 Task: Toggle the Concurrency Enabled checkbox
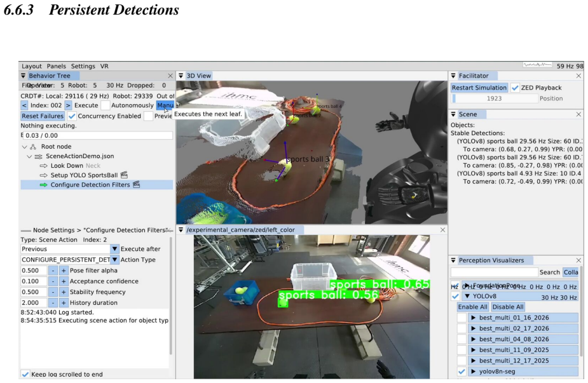point(72,116)
